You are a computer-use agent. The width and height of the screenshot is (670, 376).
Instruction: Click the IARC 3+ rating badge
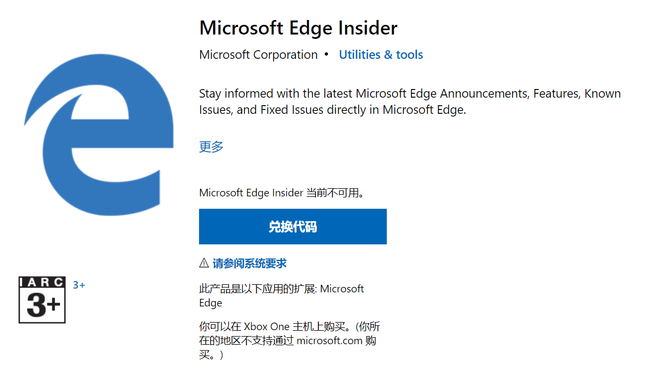coord(42,300)
